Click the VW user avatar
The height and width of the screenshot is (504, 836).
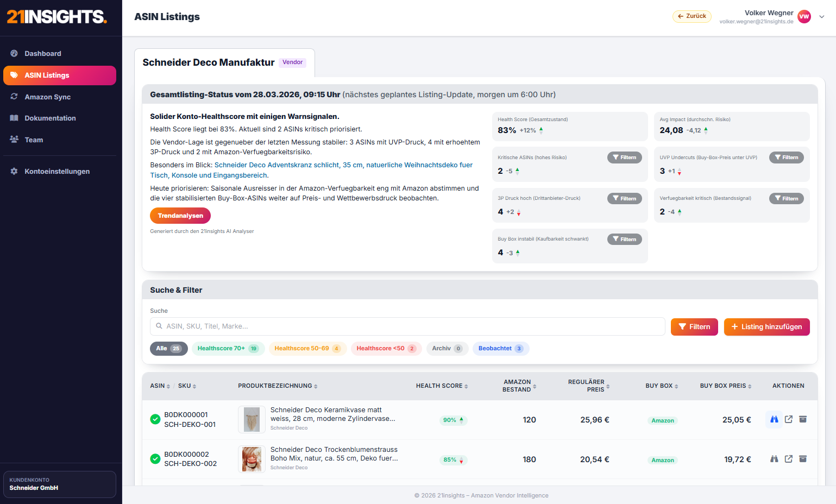804,17
